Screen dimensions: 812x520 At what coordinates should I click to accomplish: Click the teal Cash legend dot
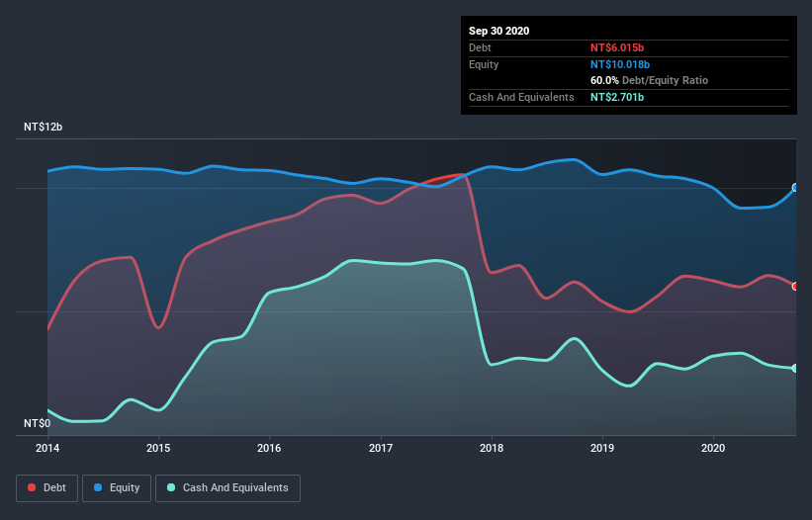coord(171,487)
